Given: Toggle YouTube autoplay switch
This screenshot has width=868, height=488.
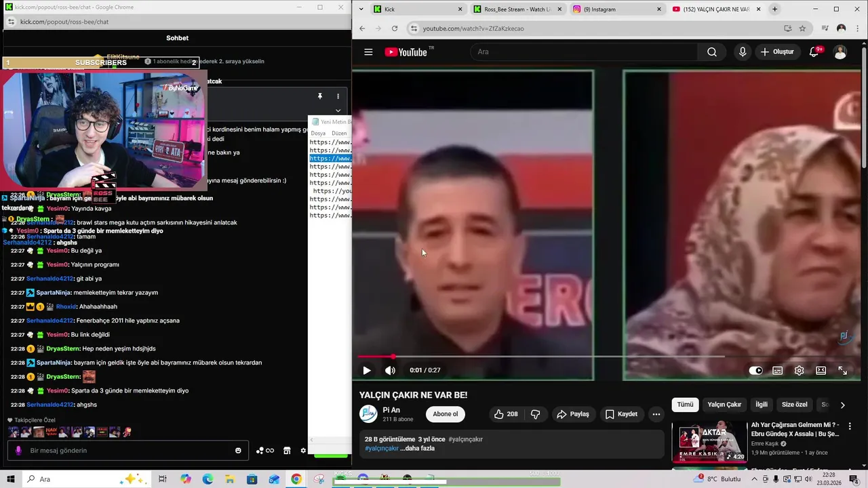Looking at the screenshot, I should pyautogui.click(x=755, y=370).
